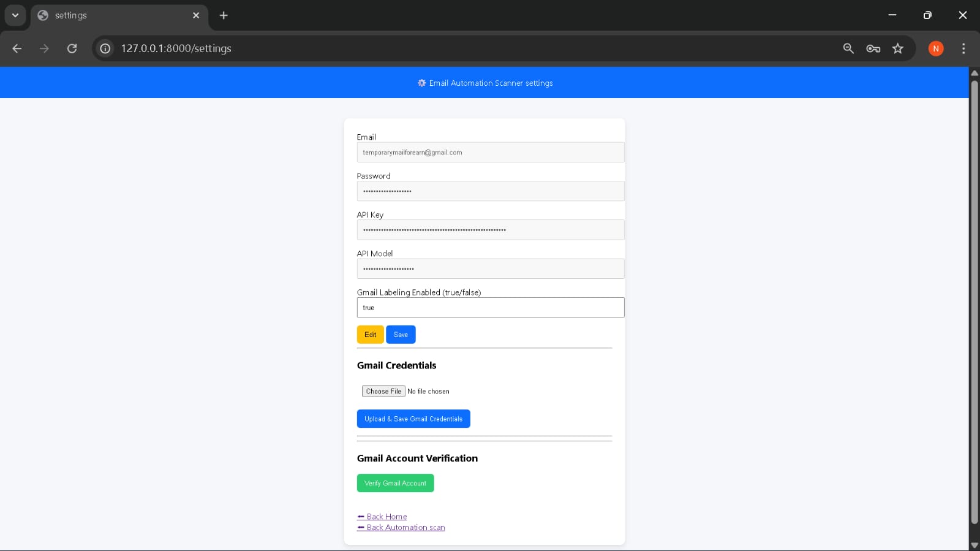The image size is (980, 551).
Task: Focus the Gmail Labeling Enabled field
Action: pos(490,308)
